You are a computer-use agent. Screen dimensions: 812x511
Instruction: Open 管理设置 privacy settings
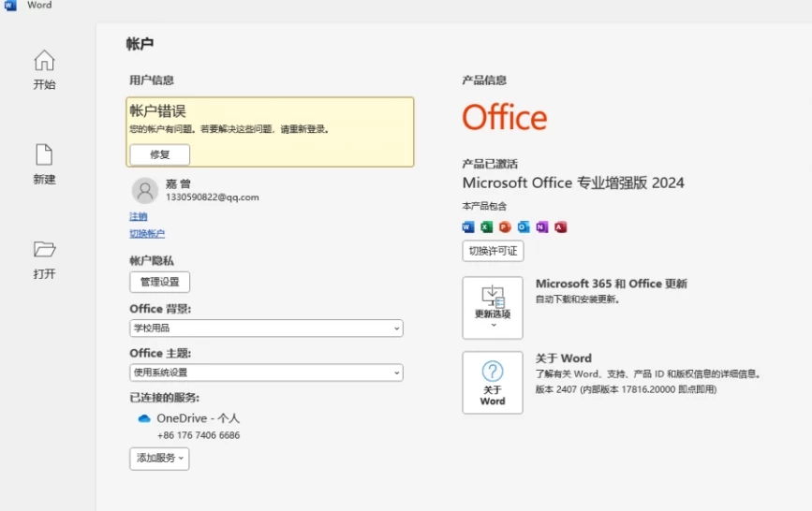159,282
